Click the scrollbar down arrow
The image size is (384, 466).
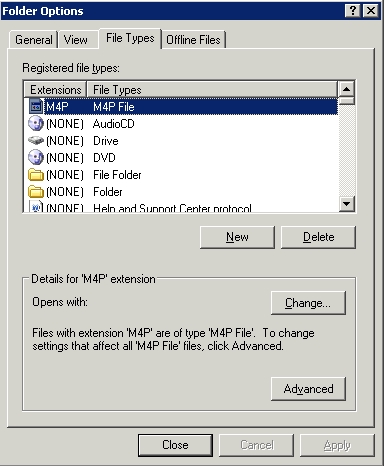click(347, 203)
